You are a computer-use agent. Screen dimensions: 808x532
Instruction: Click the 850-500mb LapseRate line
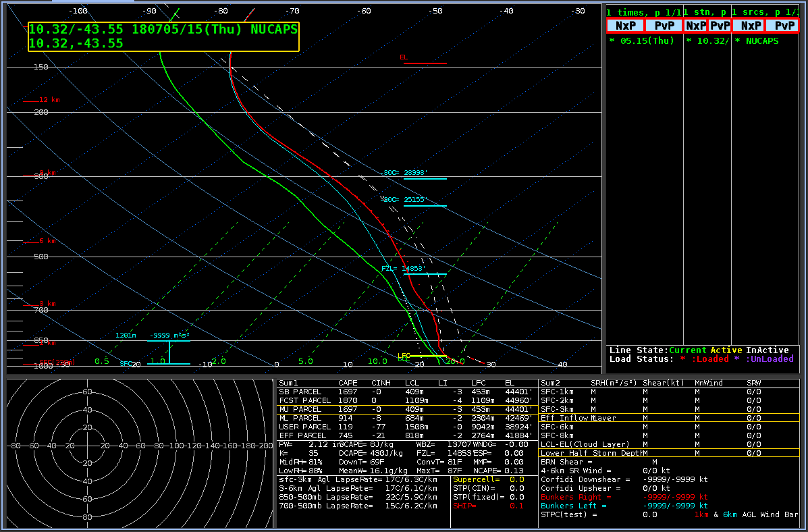click(358, 497)
